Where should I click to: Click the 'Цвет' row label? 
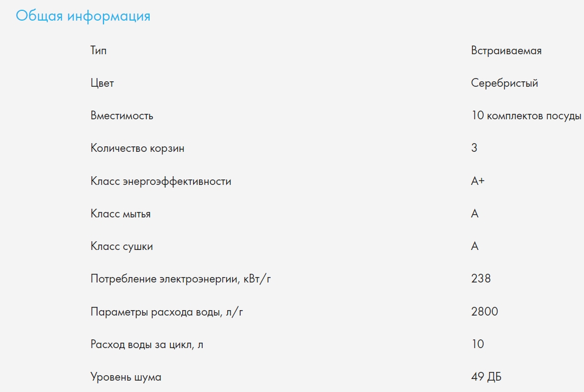[102, 83]
